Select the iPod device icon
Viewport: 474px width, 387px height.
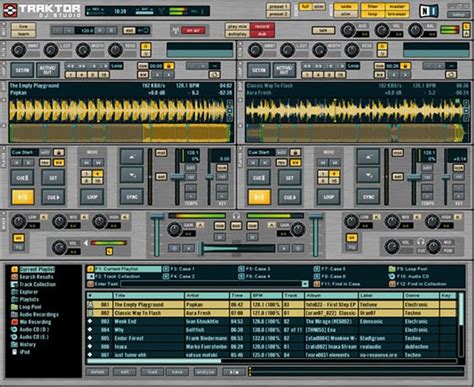pyautogui.click(x=14, y=352)
